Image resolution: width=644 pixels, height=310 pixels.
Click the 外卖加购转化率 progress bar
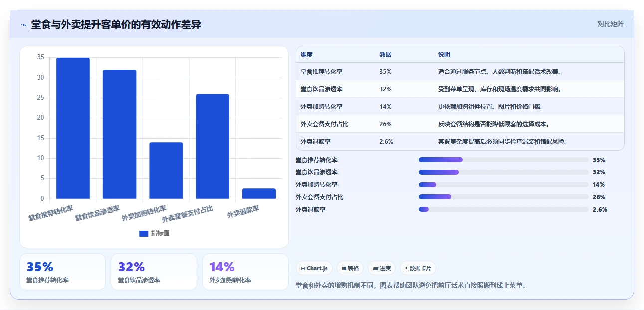point(503,185)
